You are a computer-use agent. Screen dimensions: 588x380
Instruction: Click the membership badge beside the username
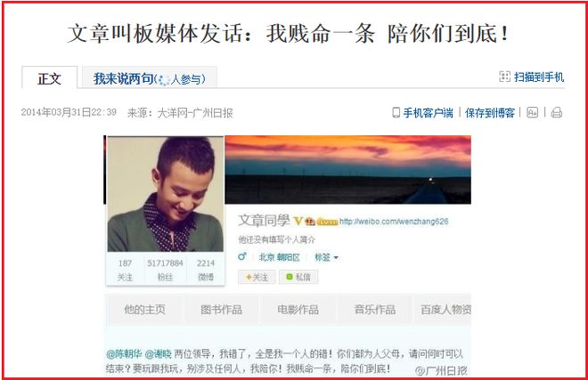click(310, 222)
